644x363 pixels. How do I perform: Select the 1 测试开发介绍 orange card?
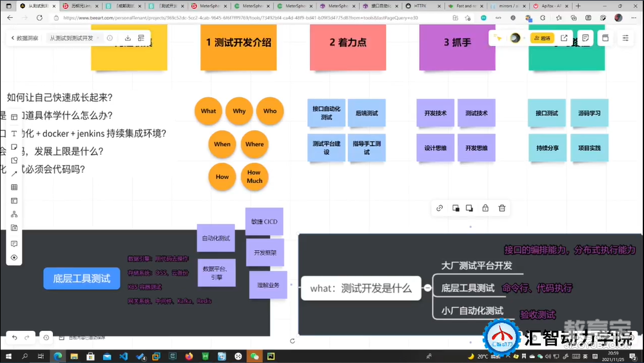coord(238,47)
